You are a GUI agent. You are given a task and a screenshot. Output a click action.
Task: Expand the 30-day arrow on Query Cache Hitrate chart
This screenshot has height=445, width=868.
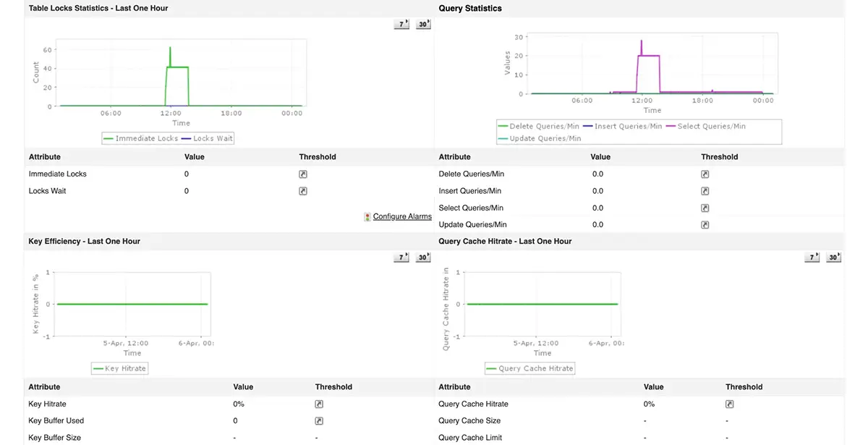pyautogui.click(x=833, y=257)
